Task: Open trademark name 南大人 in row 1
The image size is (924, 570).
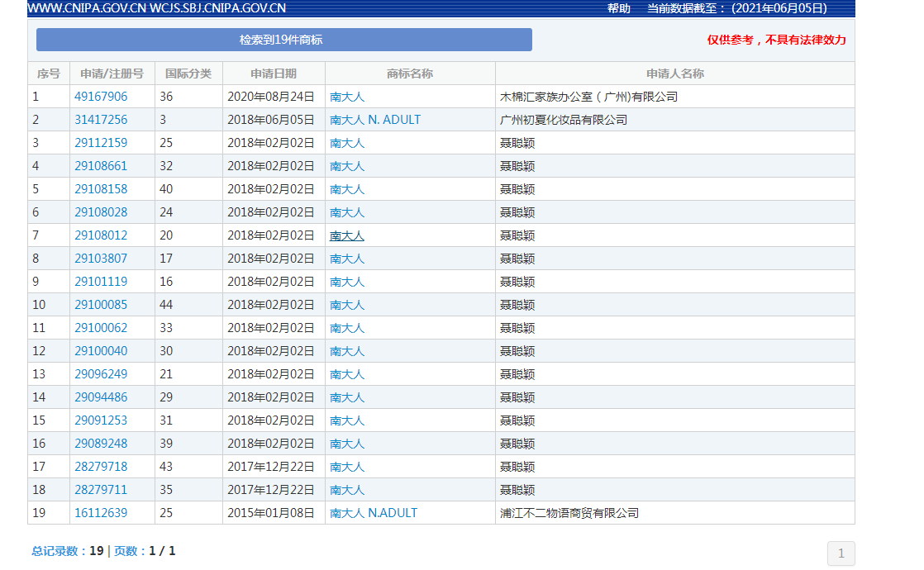Action: (x=346, y=96)
